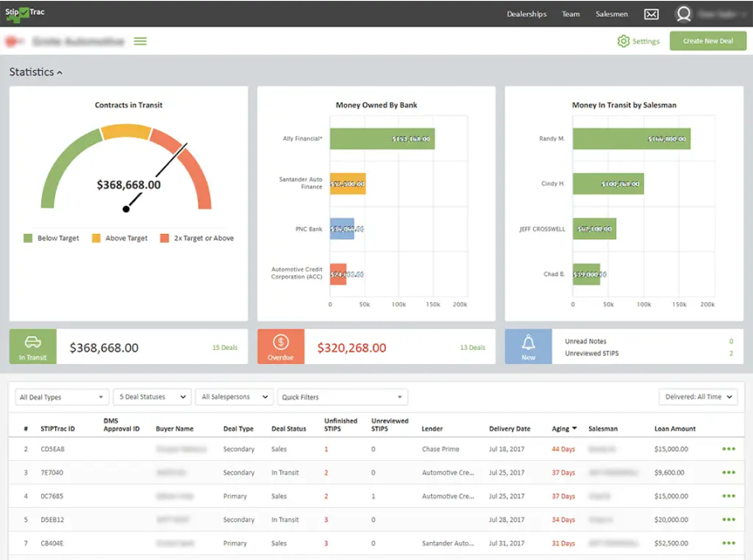Open actions menu for deal 0C7685

point(728,497)
